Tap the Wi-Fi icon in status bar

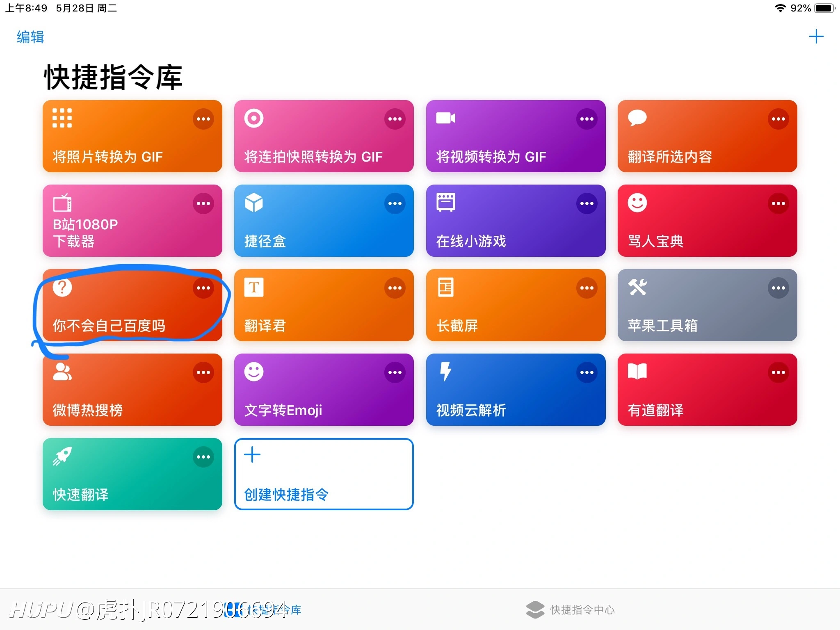[780, 8]
